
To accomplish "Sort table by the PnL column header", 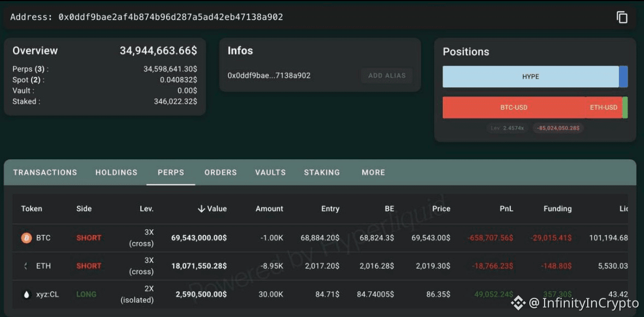I will pyautogui.click(x=506, y=209).
